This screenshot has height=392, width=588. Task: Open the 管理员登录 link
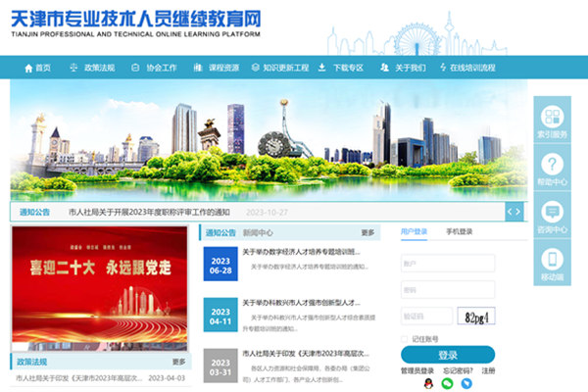(x=417, y=371)
